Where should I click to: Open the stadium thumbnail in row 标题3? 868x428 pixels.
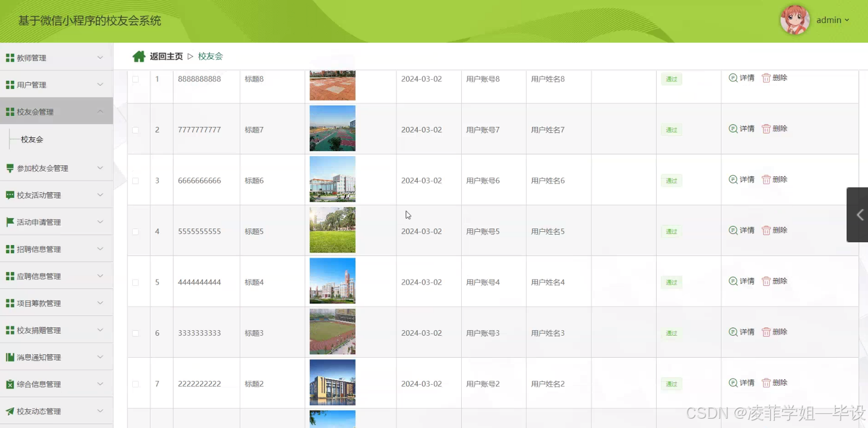(x=332, y=331)
